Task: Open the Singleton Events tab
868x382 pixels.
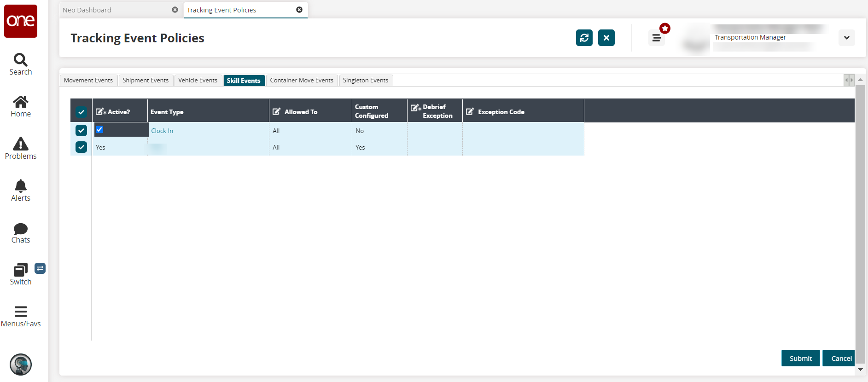Action: click(x=366, y=80)
